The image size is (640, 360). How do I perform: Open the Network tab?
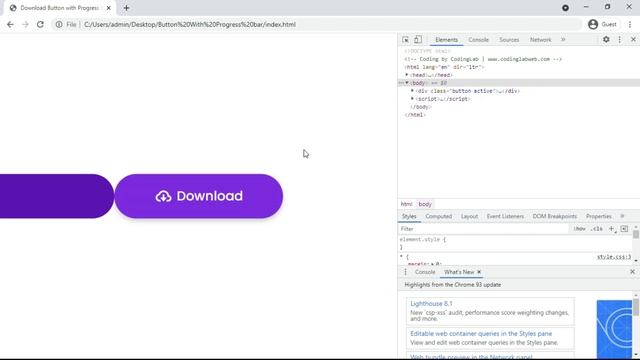pos(540,40)
